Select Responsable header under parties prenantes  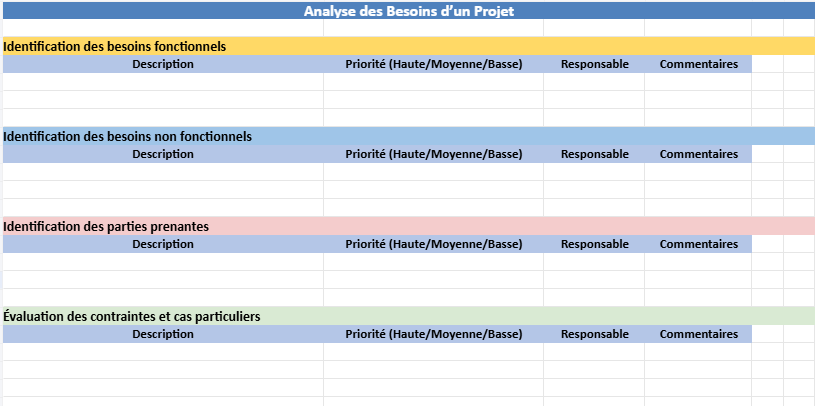point(594,244)
